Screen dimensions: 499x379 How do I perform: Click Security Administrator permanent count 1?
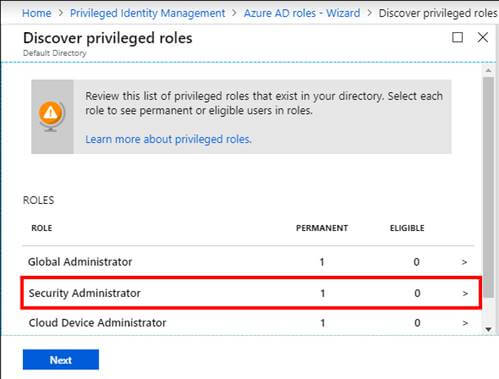[323, 294]
